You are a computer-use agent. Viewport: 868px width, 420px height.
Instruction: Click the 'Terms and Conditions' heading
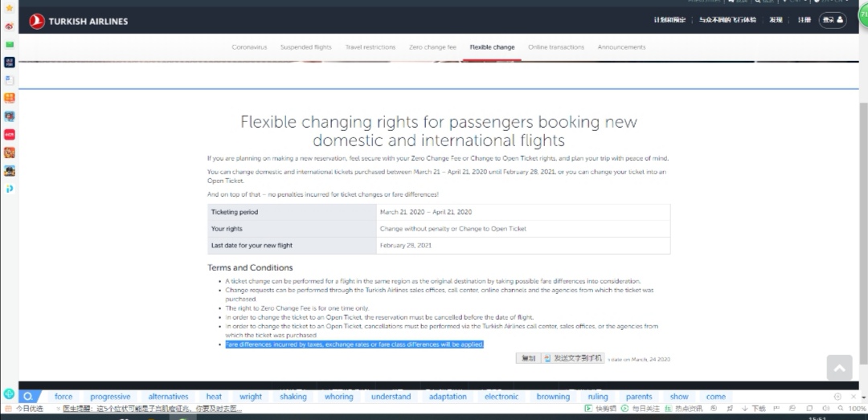coord(250,268)
